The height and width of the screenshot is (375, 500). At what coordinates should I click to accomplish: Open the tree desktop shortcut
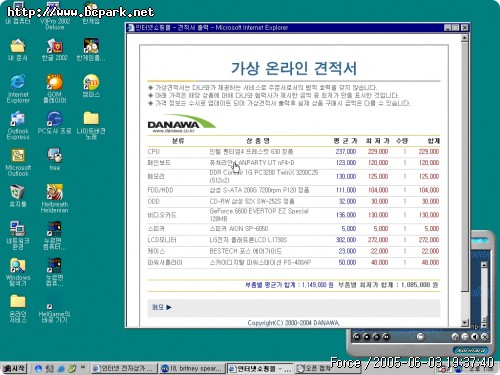coord(55,159)
